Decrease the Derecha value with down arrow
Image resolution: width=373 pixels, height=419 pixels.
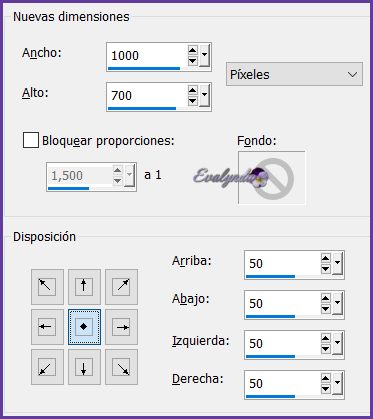point(326,389)
